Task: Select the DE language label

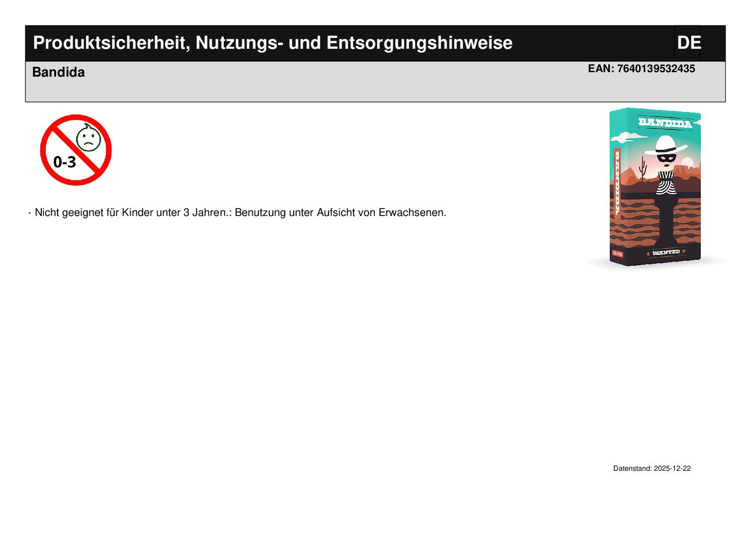Action: coord(689,43)
